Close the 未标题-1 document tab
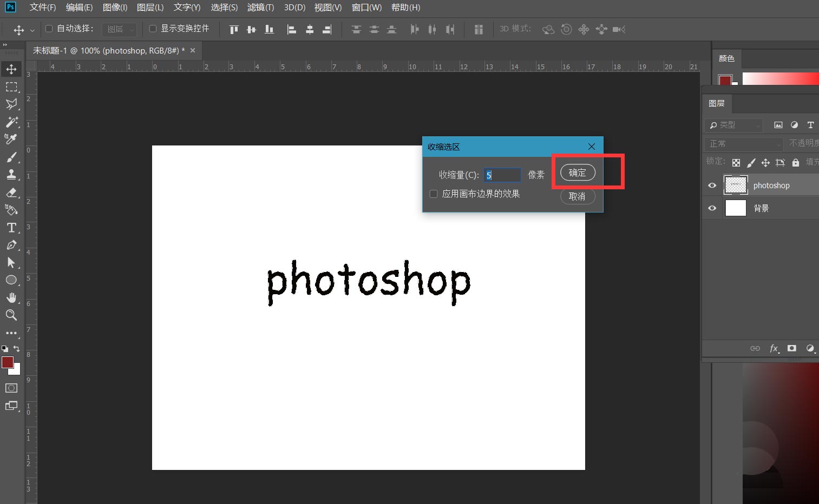Image resolution: width=819 pixels, height=504 pixels. coord(193,50)
